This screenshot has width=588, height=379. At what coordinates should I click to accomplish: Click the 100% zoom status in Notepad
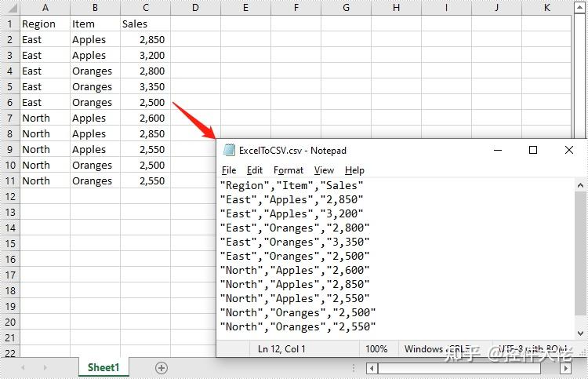[376, 349]
